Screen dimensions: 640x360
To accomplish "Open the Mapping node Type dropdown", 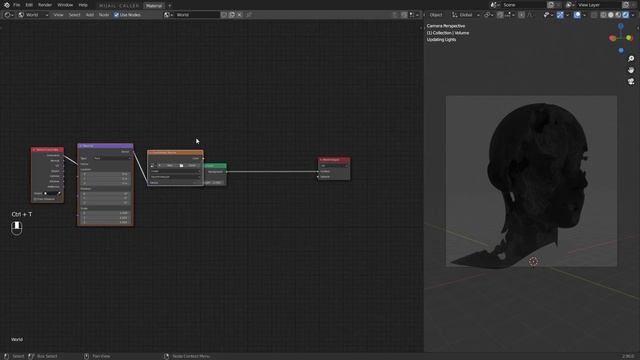I will click(111, 158).
